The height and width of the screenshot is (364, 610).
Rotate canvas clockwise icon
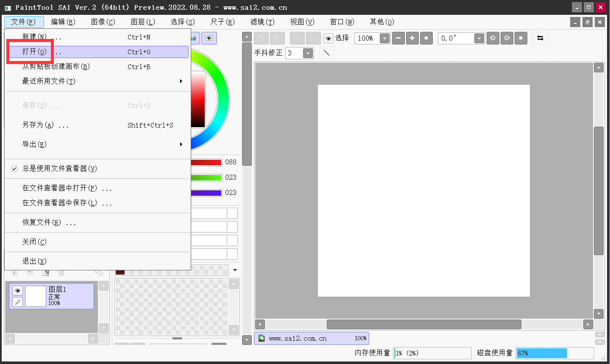click(x=507, y=38)
